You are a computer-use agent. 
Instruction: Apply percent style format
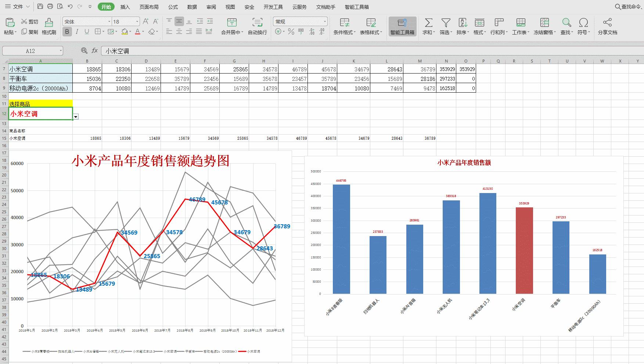[291, 32]
